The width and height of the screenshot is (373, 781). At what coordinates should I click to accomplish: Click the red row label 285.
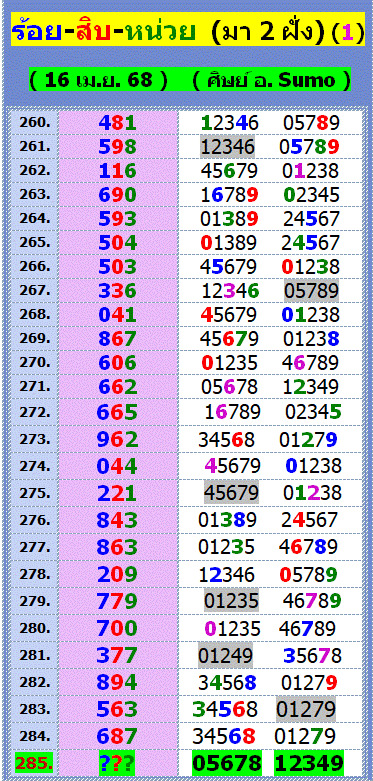point(35,763)
